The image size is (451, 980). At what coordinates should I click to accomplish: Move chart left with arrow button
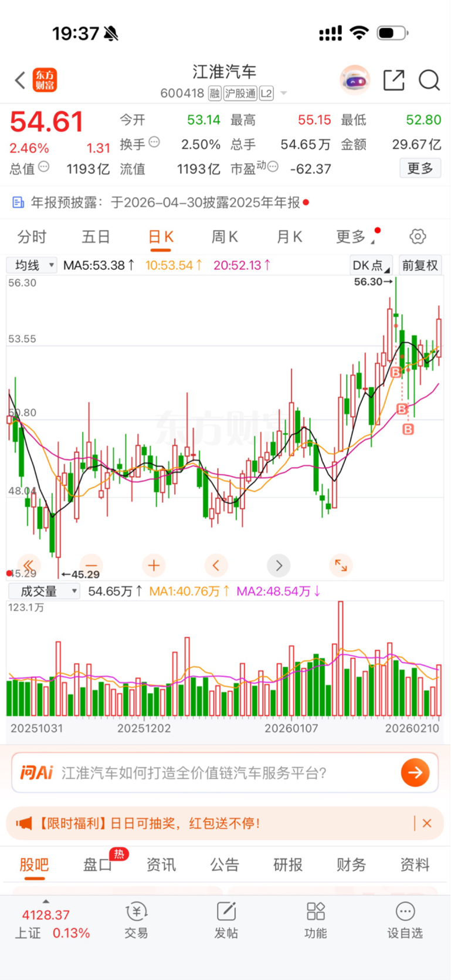[x=216, y=565]
